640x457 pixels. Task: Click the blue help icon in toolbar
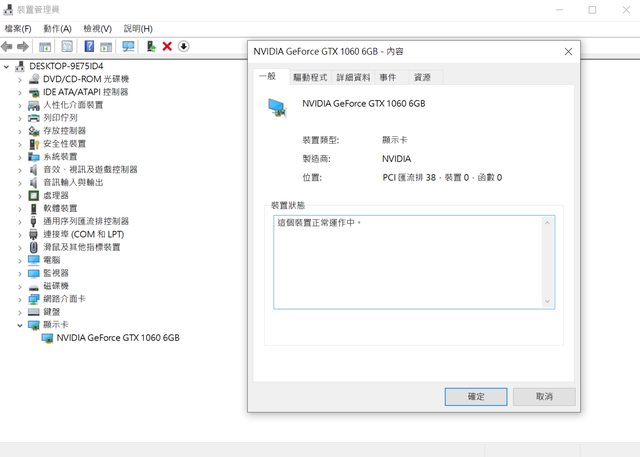pos(89,46)
